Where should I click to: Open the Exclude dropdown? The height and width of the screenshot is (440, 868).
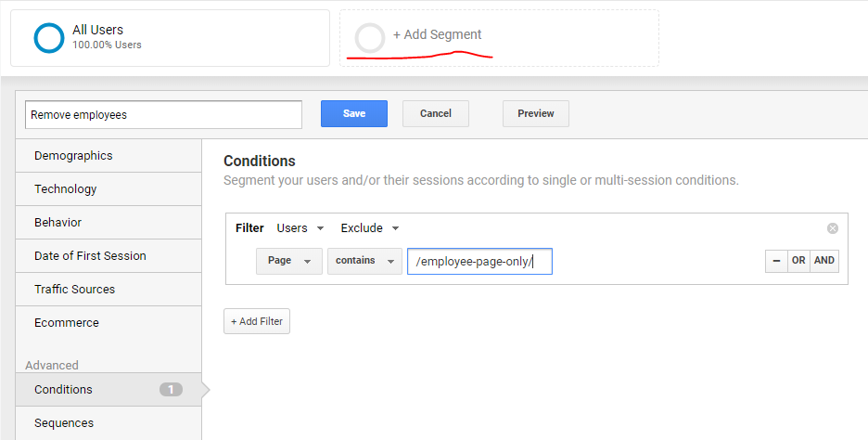tap(370, 228)
